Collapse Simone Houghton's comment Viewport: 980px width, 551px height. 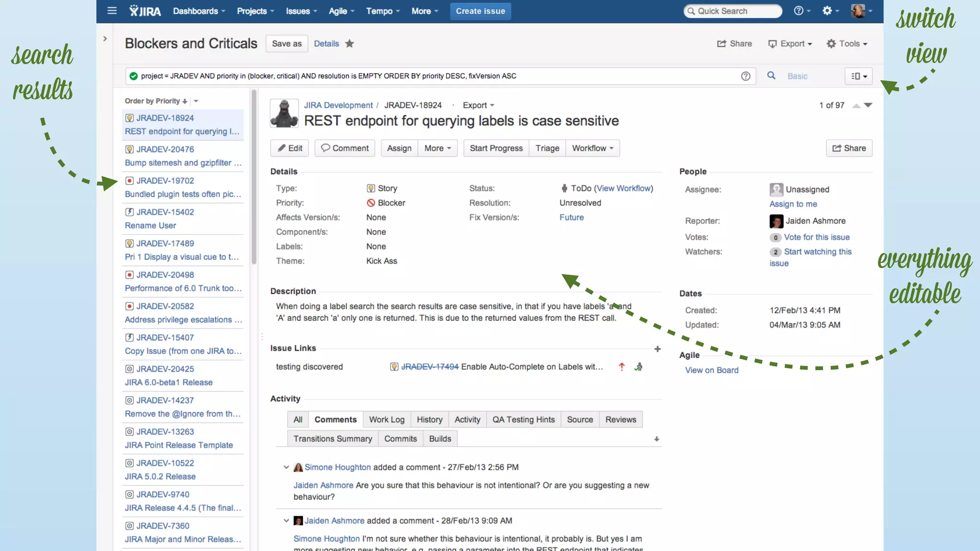pyautogui.click(x=286, y=467)
